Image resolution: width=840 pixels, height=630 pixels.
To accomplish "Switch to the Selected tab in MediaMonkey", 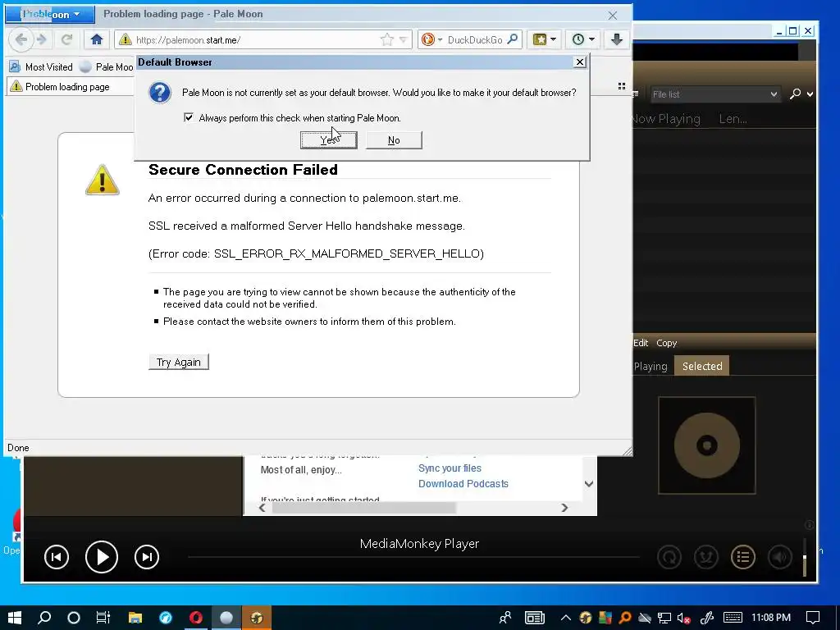I will [702, 366].
